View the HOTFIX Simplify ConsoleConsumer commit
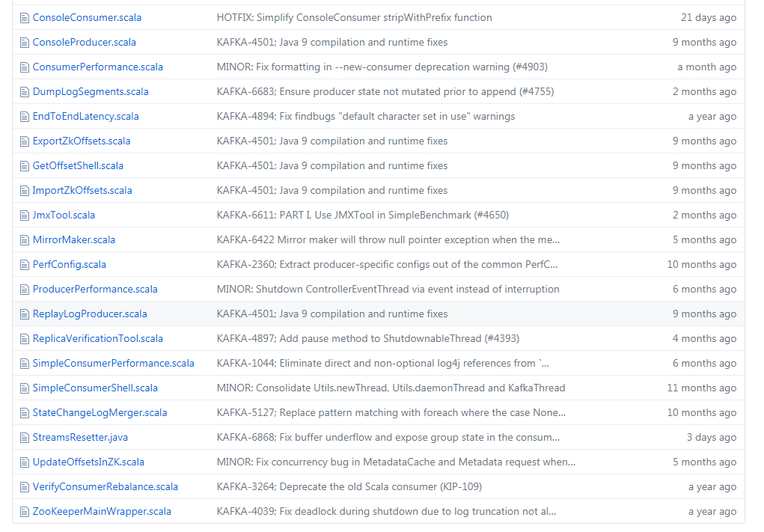Screen dimensions: 764x532 point(354,17)
